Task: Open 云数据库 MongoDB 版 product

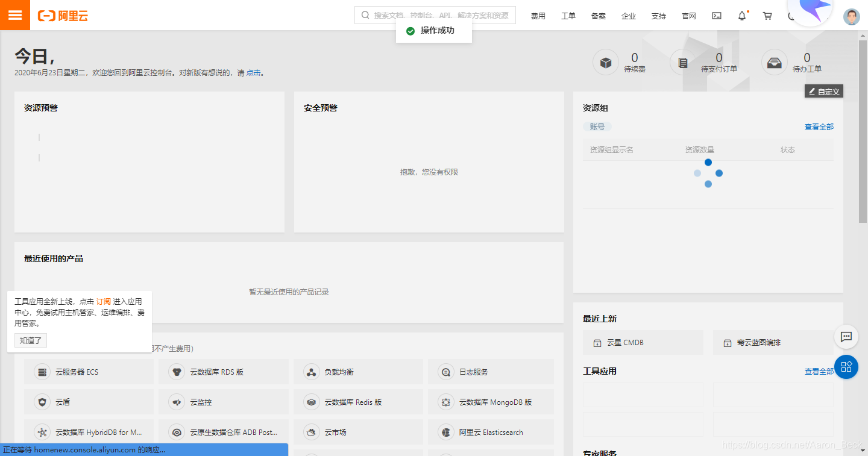Action: click(x=491, y=402)
